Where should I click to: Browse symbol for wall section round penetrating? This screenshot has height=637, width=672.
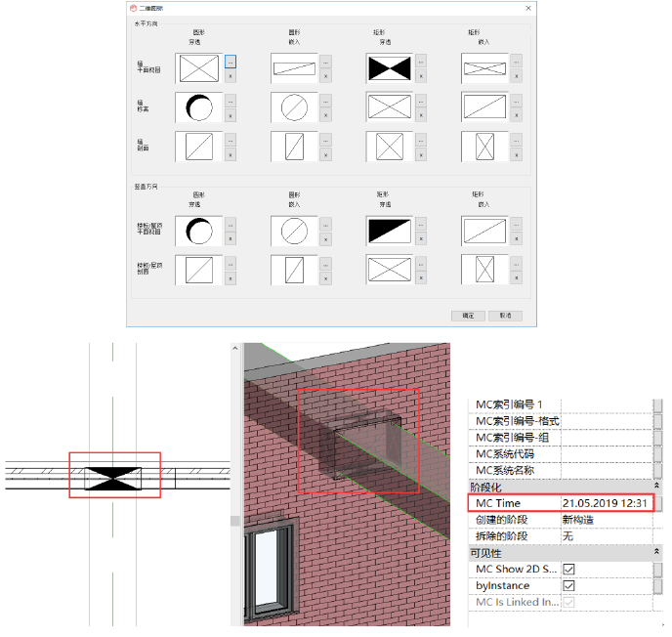coord(231,140)
